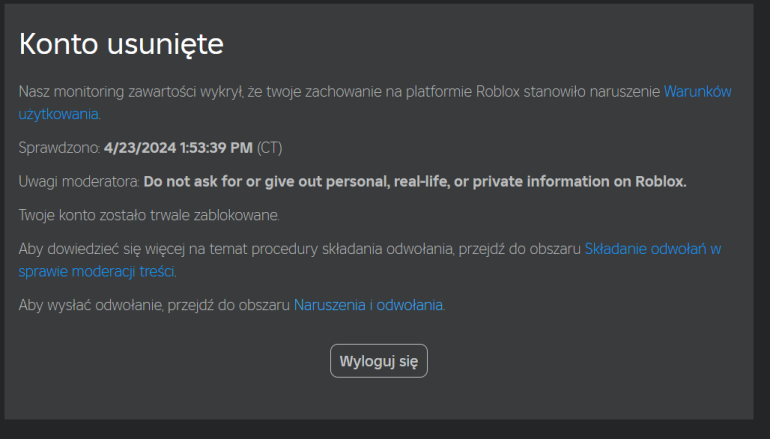Click the użytkowania link text

click(58, 114)
